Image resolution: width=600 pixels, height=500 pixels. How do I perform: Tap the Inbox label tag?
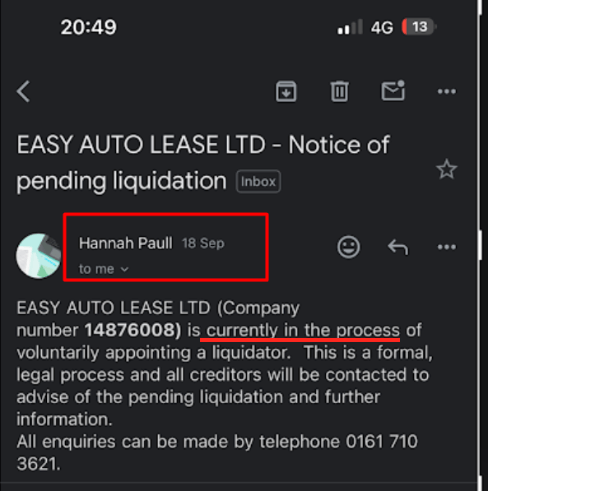258,182
